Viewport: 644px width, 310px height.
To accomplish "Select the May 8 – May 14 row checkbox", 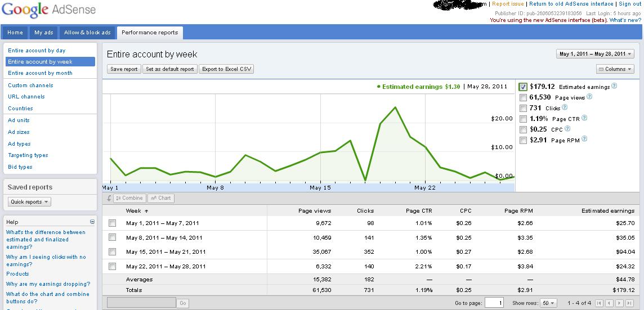I will coord(113,237).
